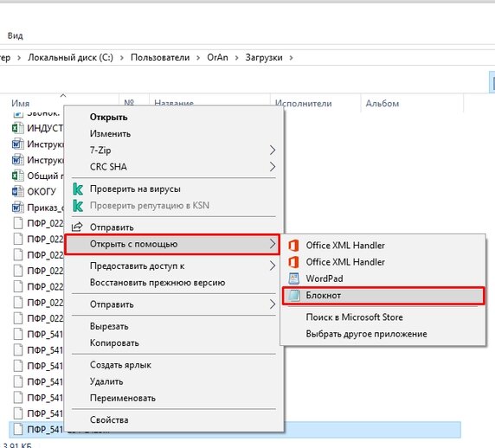Open the Вид ribbon tab
The width and height of the screenshot is (495, 448).
pos(16,35)
